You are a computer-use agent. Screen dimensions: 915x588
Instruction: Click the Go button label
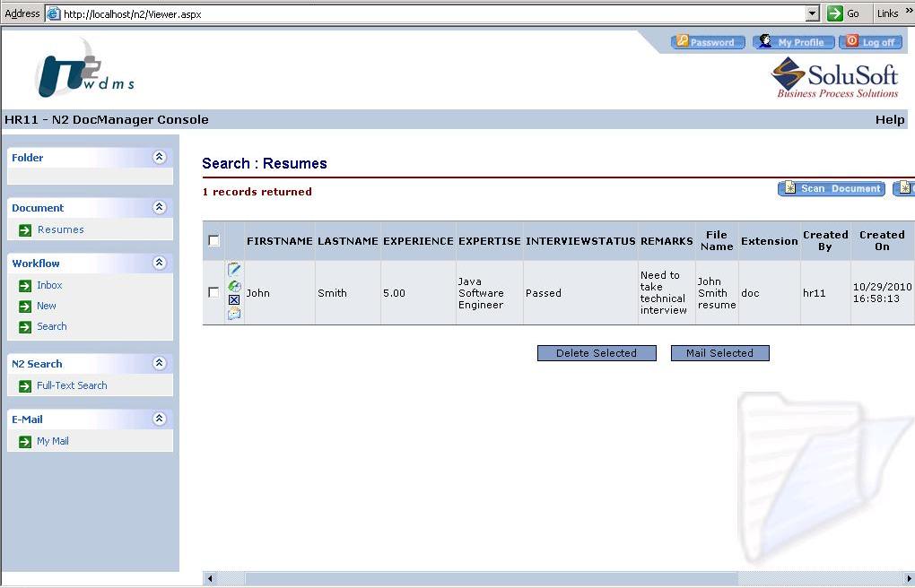pos(852,13)
